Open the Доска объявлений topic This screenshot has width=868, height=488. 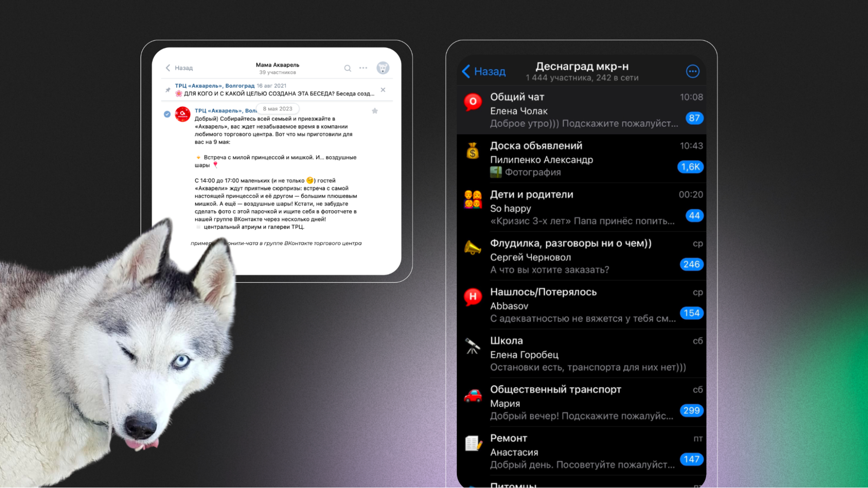(x=581, y=159)
